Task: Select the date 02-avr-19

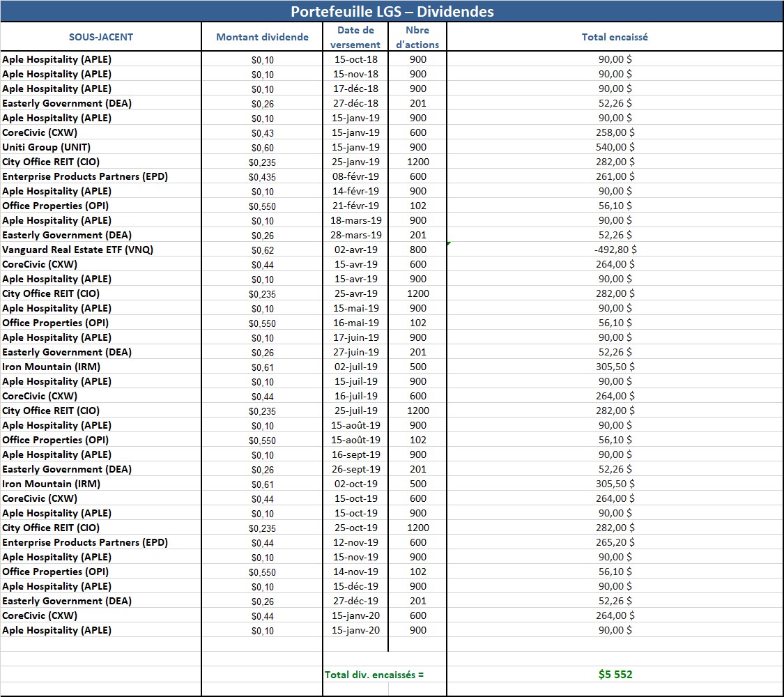Action: 356,250
